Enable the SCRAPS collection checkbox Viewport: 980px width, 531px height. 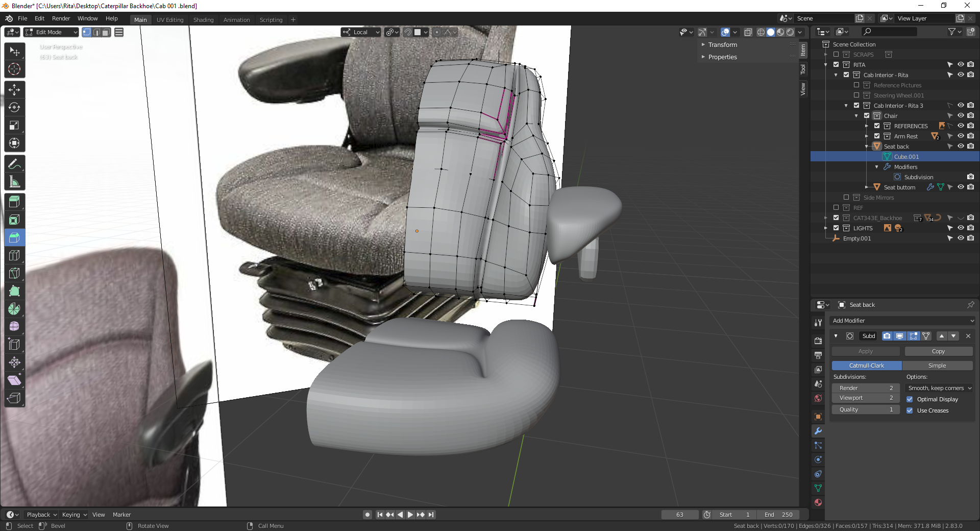point(836,55)
